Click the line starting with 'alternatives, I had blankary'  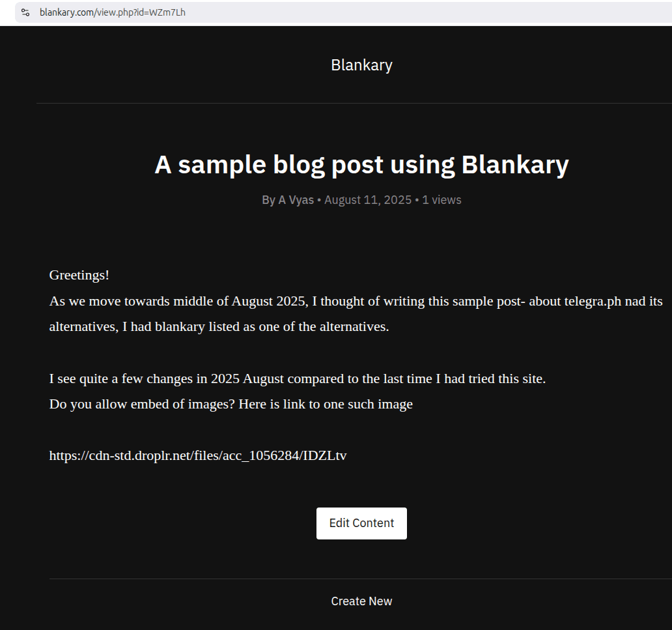coord(219,326)
